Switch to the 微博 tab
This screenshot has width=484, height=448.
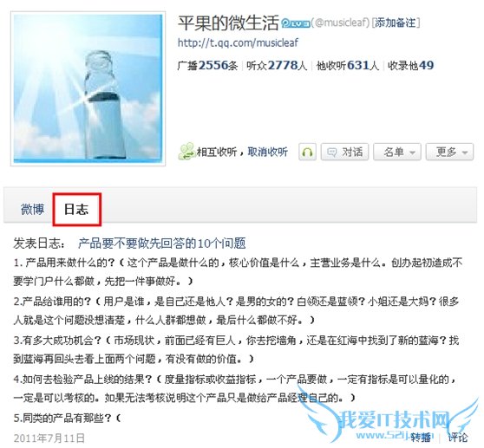coord(32,210)
